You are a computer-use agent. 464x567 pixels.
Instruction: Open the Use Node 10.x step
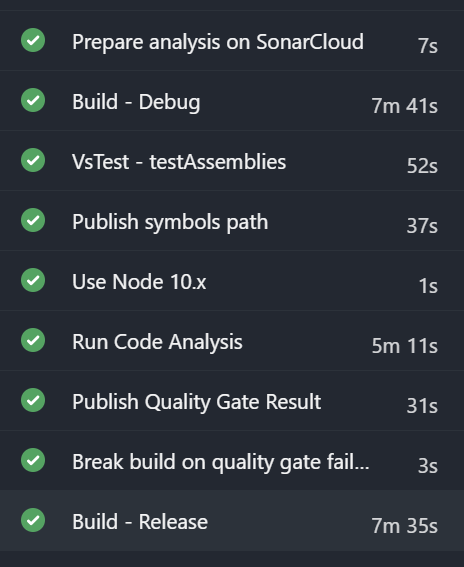232,281
